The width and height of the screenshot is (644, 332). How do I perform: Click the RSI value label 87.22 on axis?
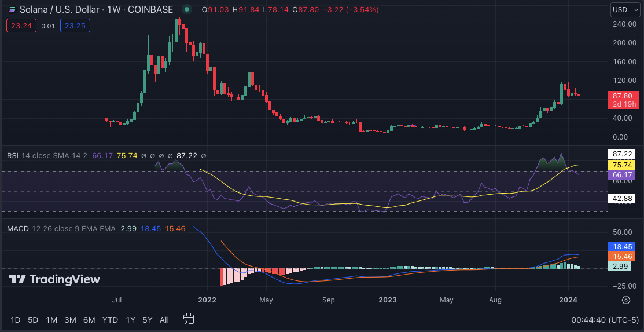[621, 154]
